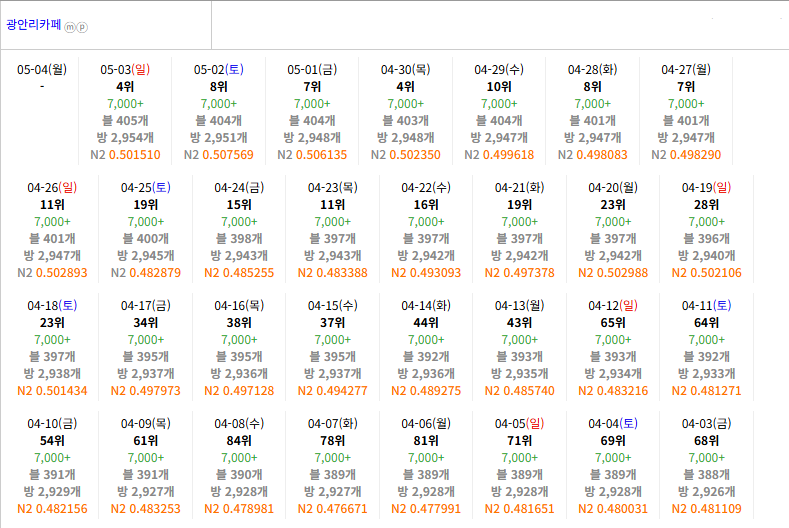Select the N2 0.501510 value
The height and width of the screenshot is (528, 789).
point(125,155)
